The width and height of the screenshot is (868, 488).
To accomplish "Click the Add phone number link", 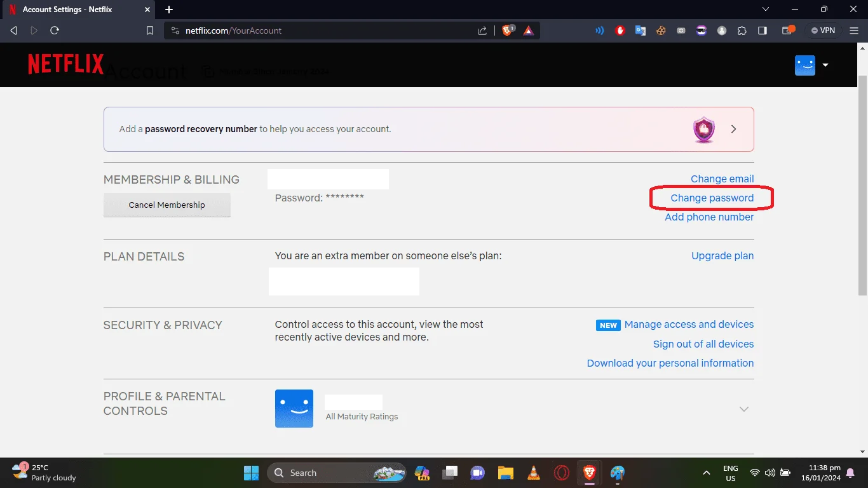I will 709,217.
